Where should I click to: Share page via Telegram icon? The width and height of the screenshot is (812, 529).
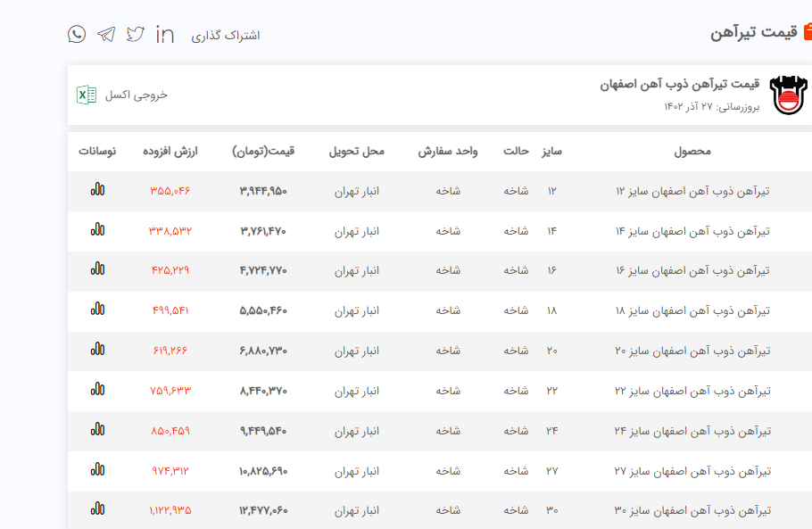pyautogui.click(x=106, y=34)
